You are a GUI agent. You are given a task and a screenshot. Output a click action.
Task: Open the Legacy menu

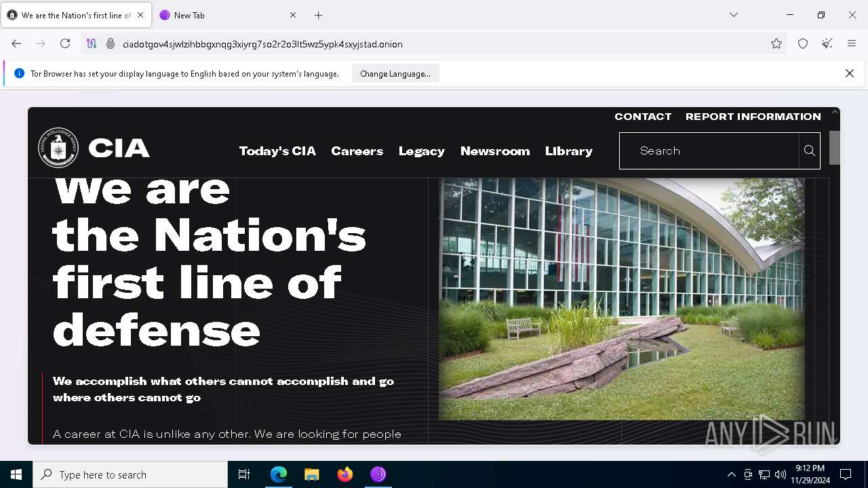422,151
